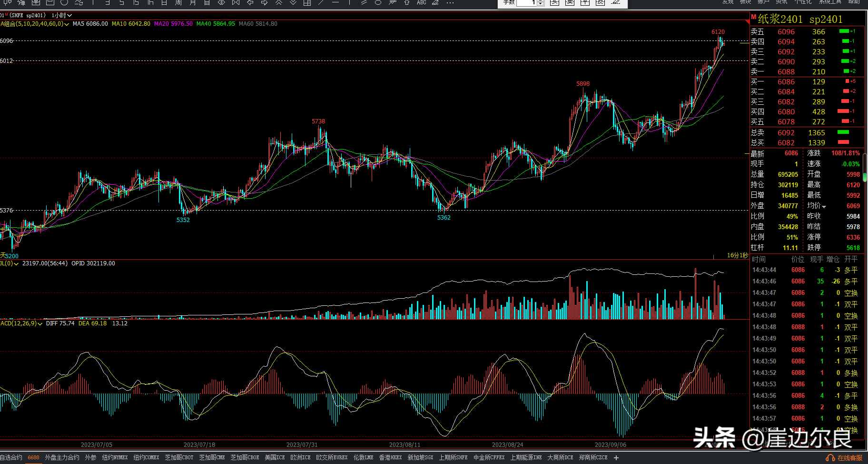
Task: Click the right panel vertical scrollbar
Action: (x=865, y=167)
